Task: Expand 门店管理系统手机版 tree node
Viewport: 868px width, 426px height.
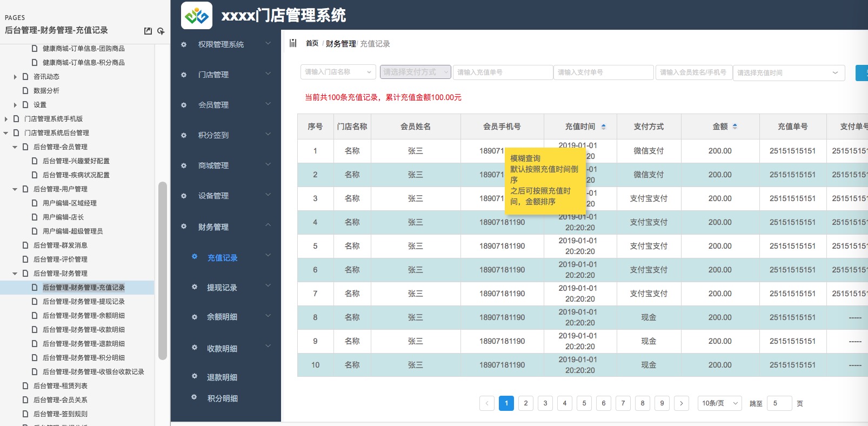Action: coord(6,119)
